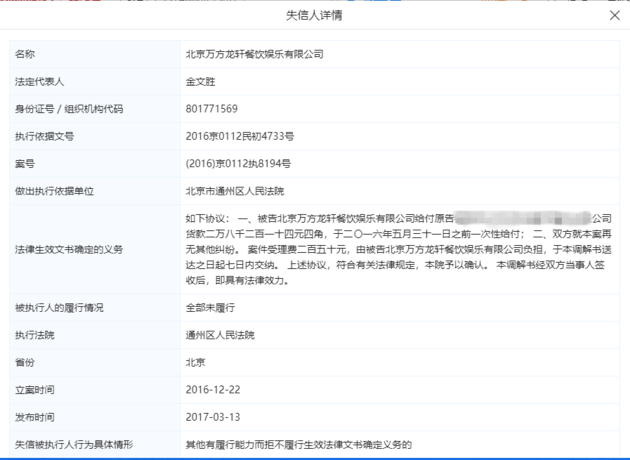Click fulfillment status 全部未履行
The height and width of the screenshot is (460, 630).
click(210, 308)
